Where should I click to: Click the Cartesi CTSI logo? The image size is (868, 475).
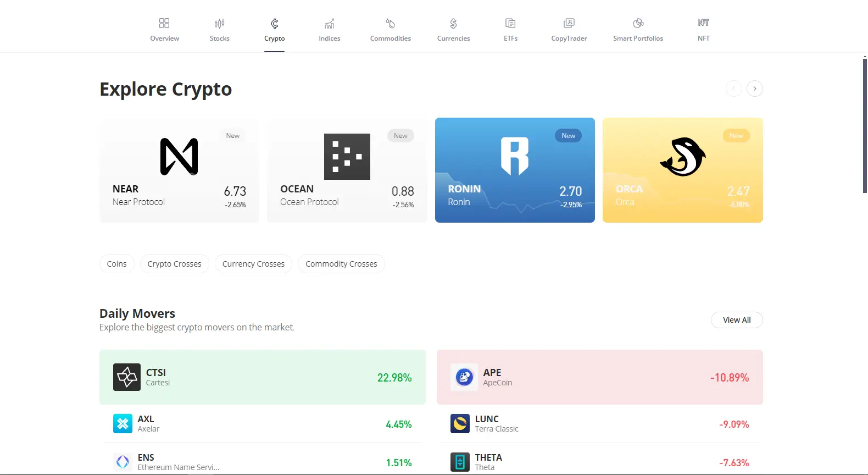127,377
